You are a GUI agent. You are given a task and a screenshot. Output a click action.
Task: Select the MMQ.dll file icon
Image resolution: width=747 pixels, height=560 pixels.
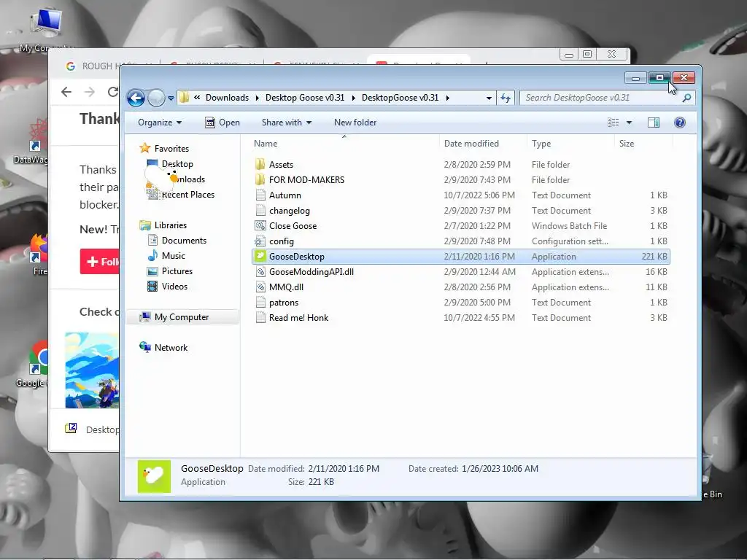tap(260, 287)
